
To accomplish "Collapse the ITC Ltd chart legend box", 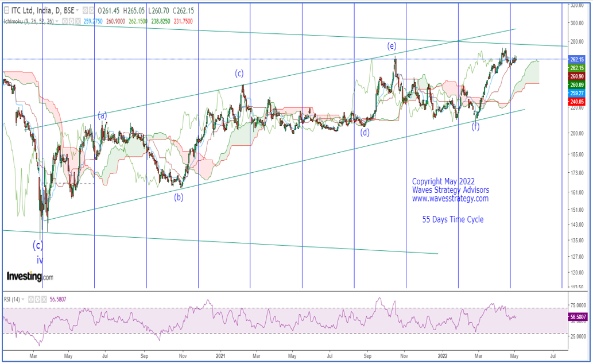I will point(6,10).
